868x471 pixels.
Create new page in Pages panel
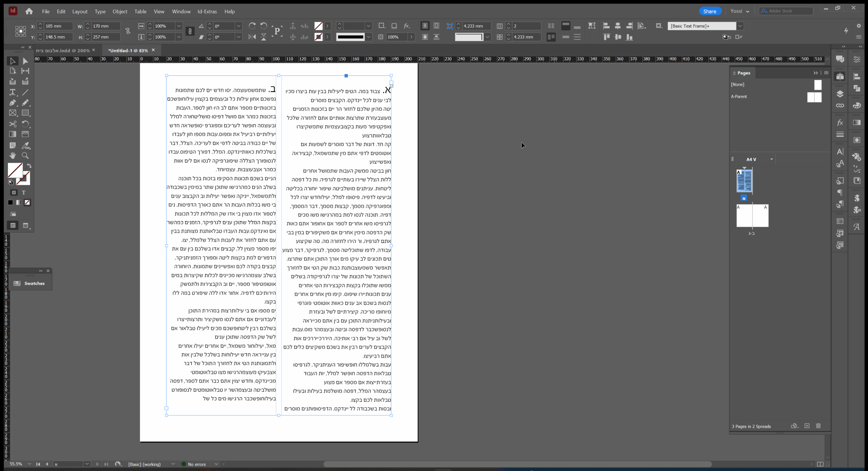(x=807, y=426)
